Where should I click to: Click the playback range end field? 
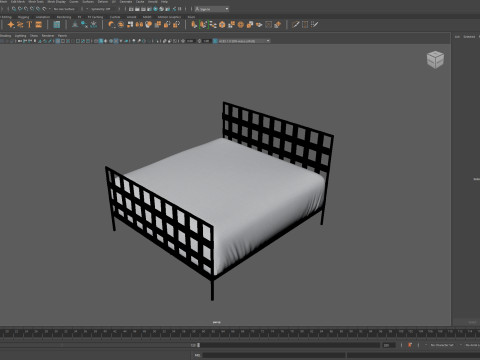pos(388,345)
